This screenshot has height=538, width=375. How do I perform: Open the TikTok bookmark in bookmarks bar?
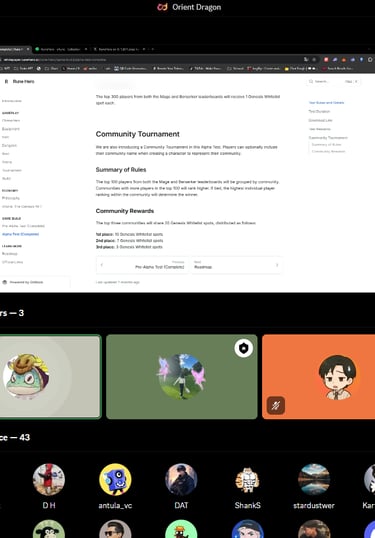205,68
